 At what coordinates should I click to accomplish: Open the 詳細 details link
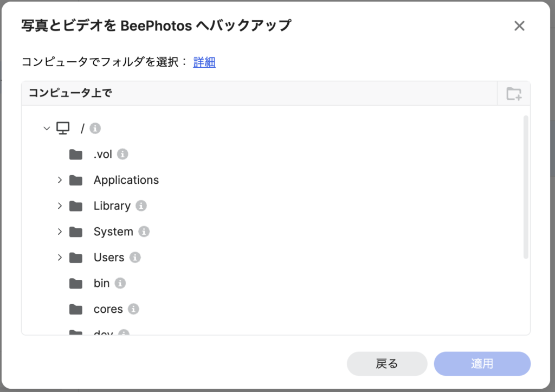coord(204,62)
